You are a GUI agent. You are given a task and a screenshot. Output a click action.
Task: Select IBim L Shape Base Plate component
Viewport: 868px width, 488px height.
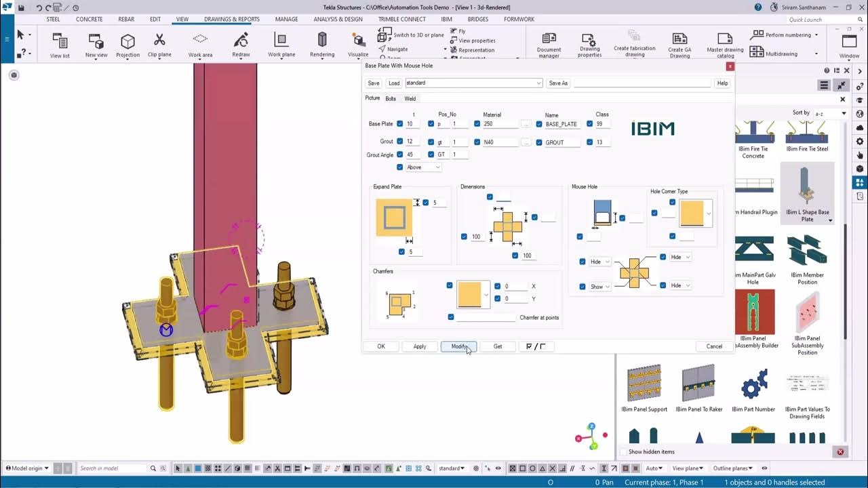click(807, 193)
